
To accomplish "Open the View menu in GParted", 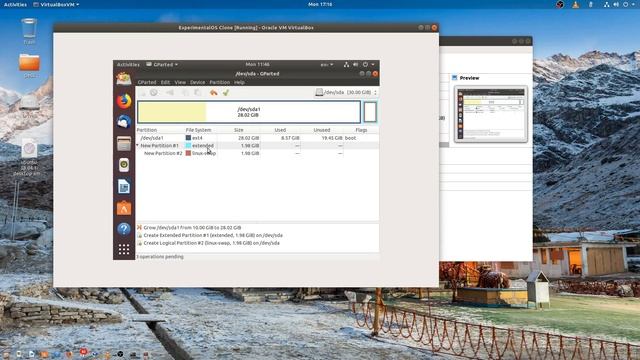I will tap(180, 82).
